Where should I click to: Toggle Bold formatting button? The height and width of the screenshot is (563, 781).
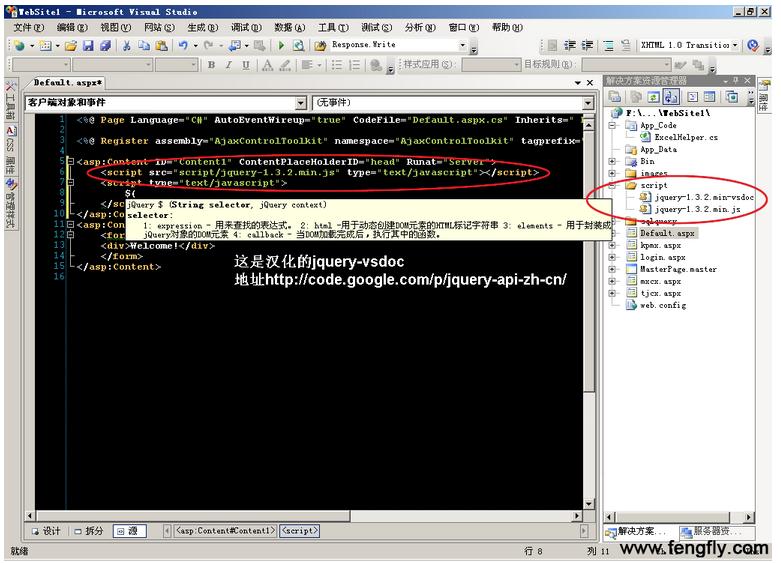212,65
